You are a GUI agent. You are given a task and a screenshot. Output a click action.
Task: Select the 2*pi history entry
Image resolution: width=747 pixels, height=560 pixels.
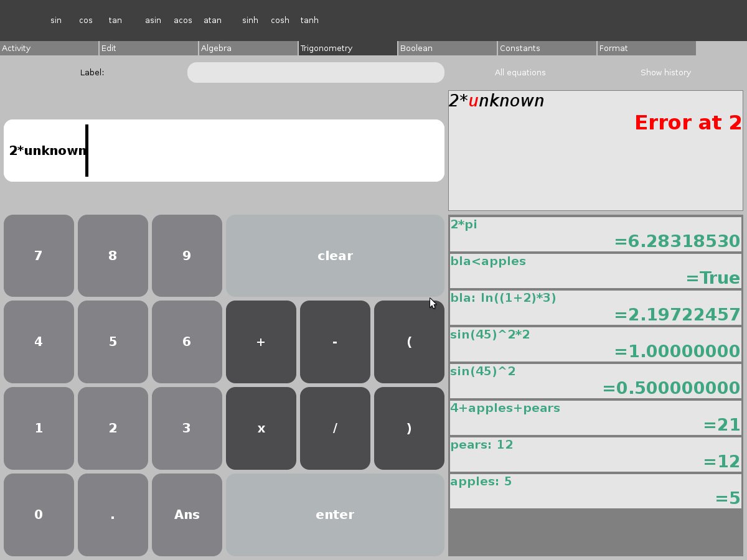point(595,235)
